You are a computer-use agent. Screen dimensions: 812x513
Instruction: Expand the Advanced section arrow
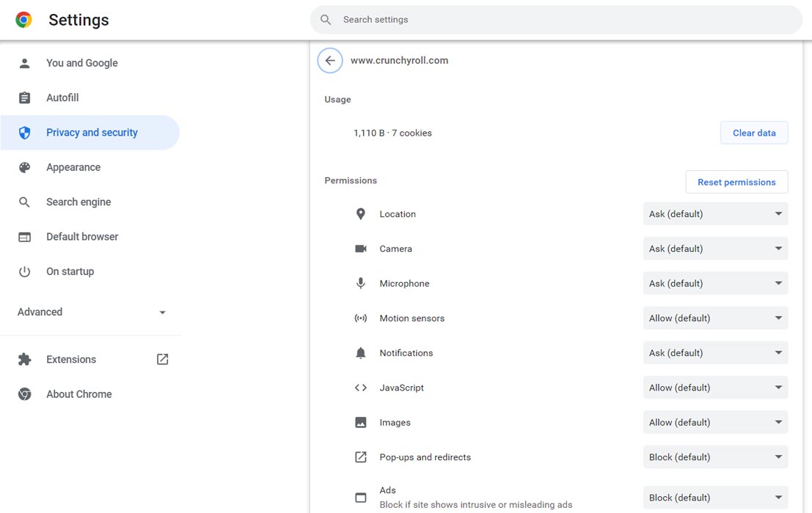point(163,312)
